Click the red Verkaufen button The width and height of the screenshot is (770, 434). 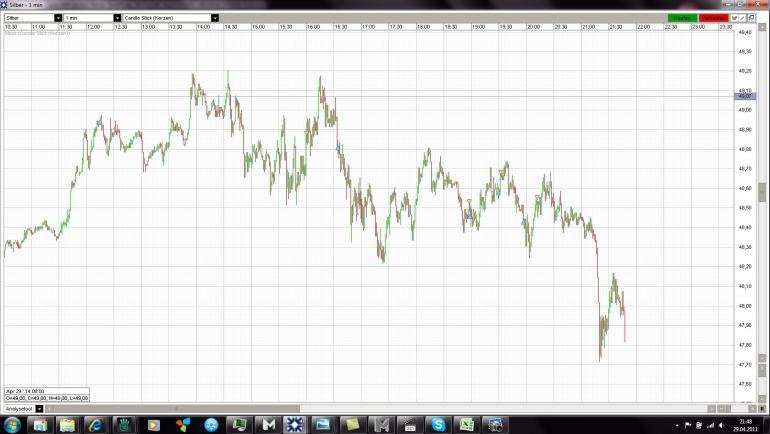(713, 18)
